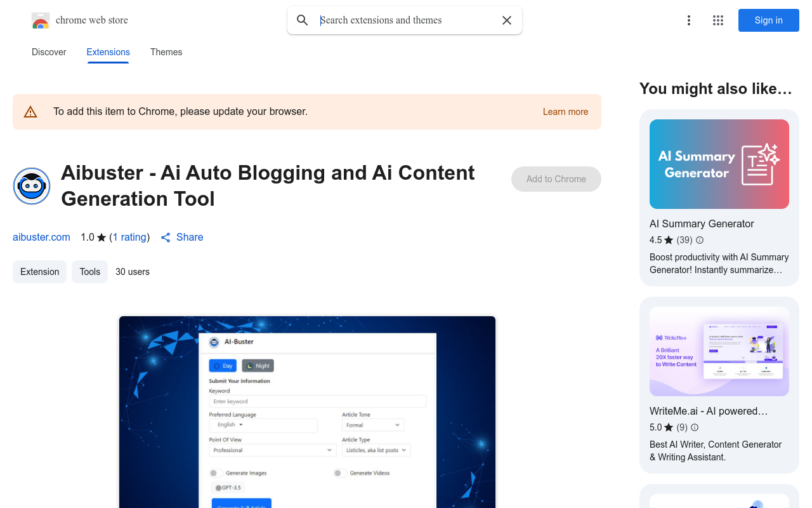Viewport: 812px width, 508px height.
Task: Open the 1 rating link
Action: click(x=129, y=237)
